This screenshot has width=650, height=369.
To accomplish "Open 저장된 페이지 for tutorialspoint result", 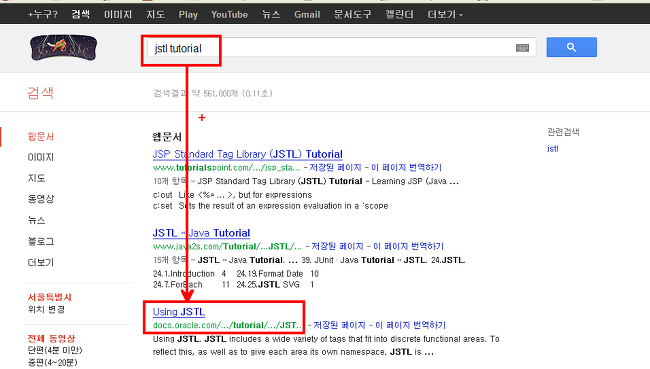I will coord(335,168).
